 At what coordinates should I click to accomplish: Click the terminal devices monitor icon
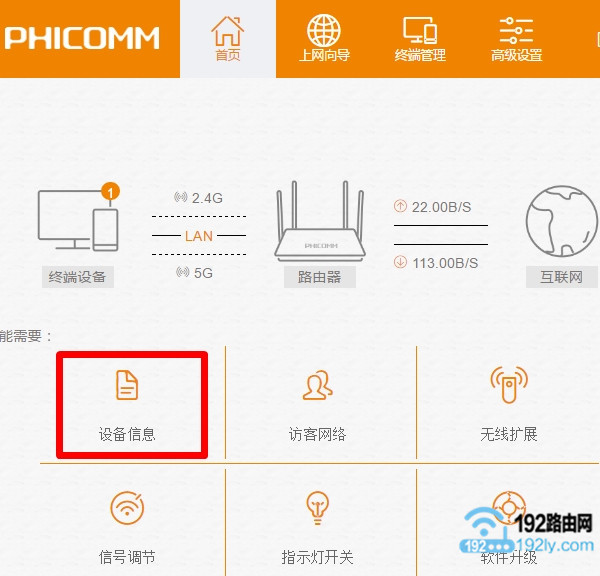coord(78,220)
